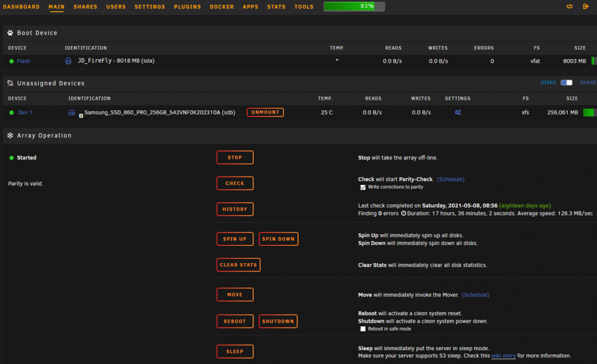Switch to the Main tab

click(x=56, y=7)
